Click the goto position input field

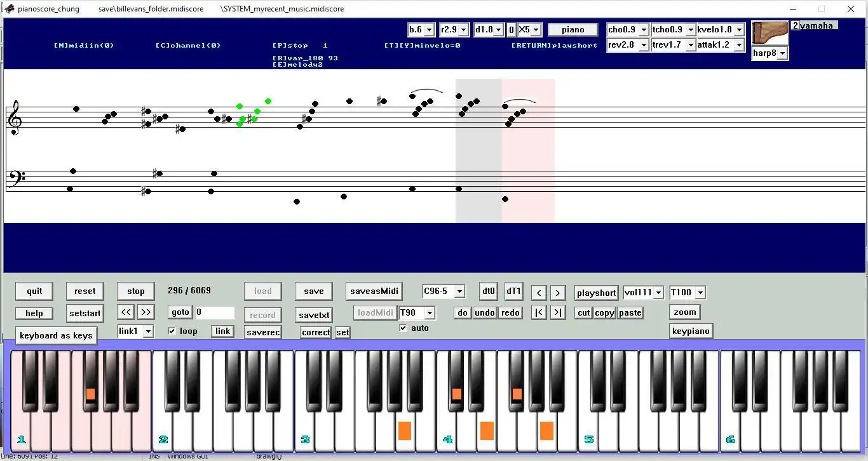pos(215,312)
